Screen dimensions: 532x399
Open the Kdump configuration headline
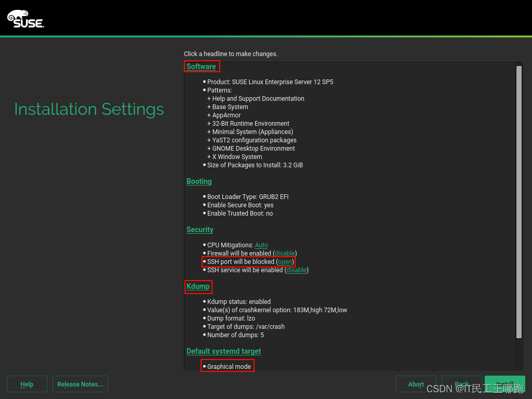point(198,286)
